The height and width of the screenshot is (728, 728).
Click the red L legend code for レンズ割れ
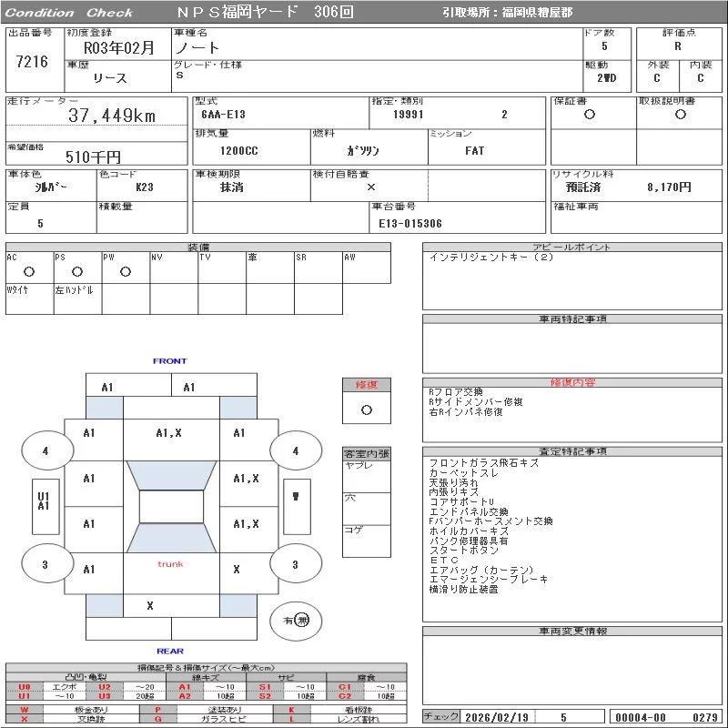click(291, 719)
